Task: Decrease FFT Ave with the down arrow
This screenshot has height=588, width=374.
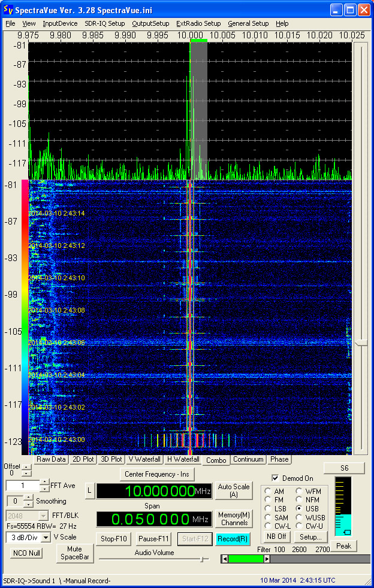Action: pos(44,489)
